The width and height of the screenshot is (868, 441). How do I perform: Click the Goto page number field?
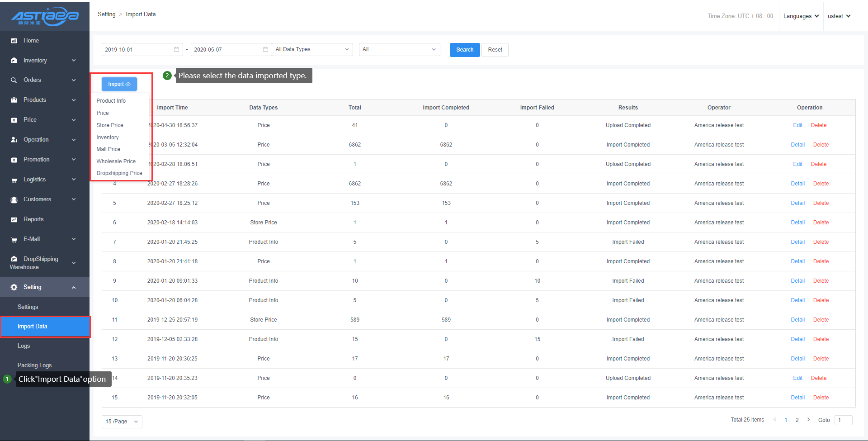point(843,420)
